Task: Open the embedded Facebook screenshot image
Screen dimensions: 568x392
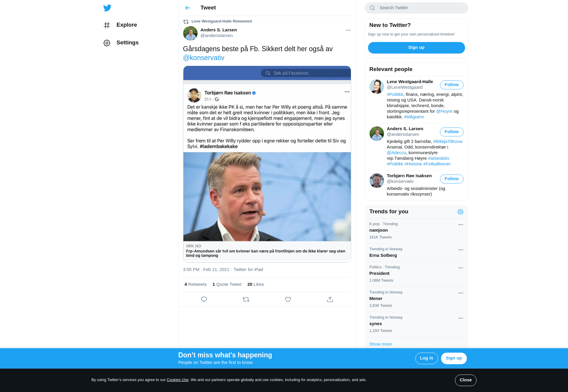Action: [267, 164]
